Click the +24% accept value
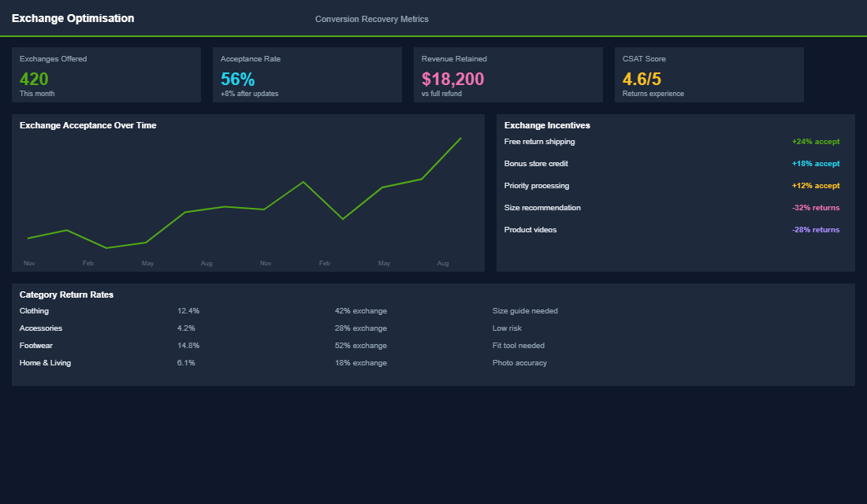Screen dimensions: 867x504 [816, 141]
